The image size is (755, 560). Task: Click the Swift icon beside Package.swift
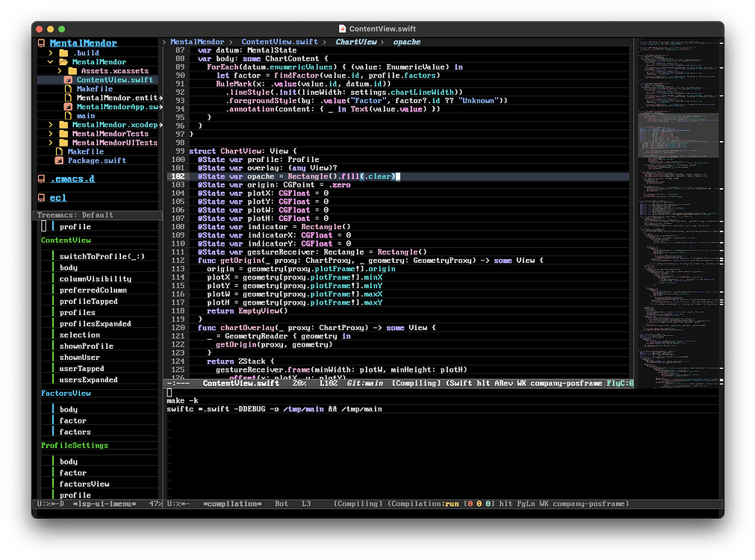tap(59, 161)
